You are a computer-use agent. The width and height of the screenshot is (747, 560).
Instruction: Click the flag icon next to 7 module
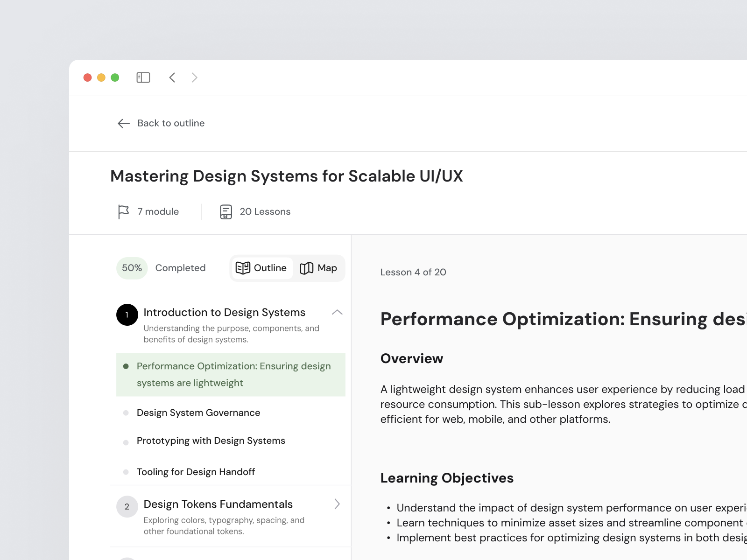[x=123, y=212]
